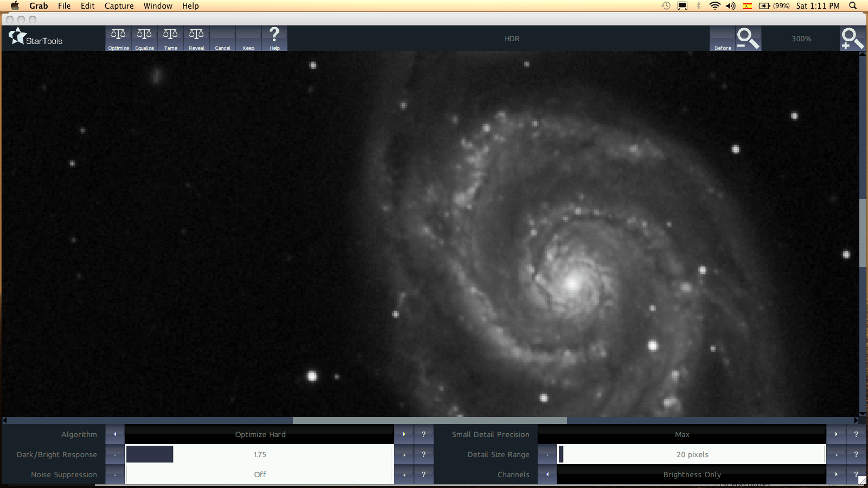Click the Detail Size Range slider
This screenshot has width=868, height=488.
point(692,454)
